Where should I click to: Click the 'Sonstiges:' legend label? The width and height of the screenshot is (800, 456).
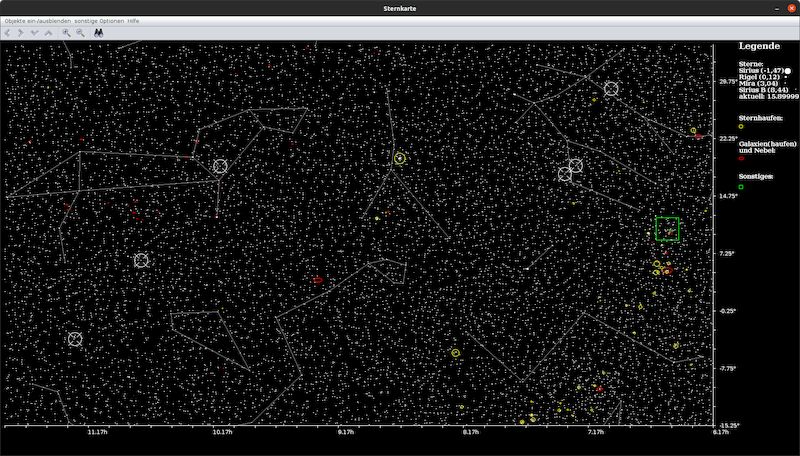point(756,176)
